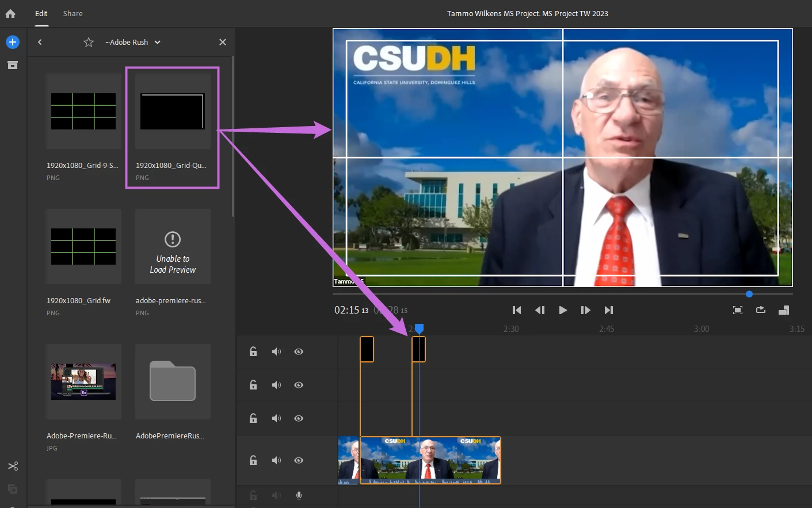812x508 pixels.
Task: Click the voiceover microphone icon
Action: click(299, 495)
